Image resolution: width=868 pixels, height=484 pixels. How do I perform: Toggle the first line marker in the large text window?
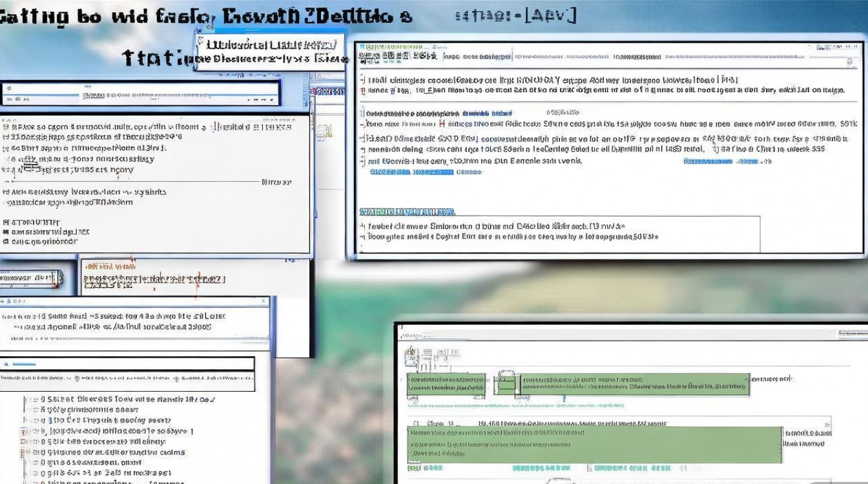362,81
